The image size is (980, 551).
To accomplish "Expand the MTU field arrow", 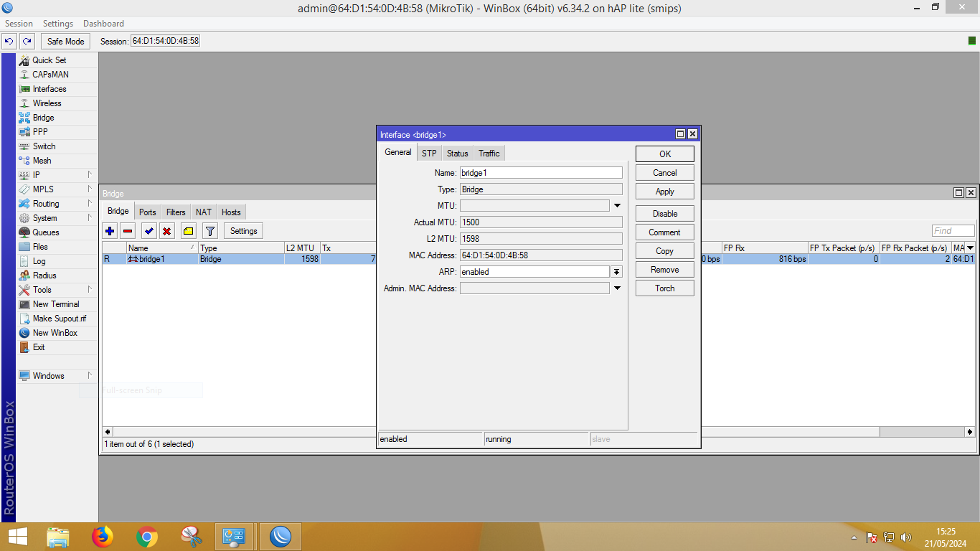I will (x=616, y=206).
